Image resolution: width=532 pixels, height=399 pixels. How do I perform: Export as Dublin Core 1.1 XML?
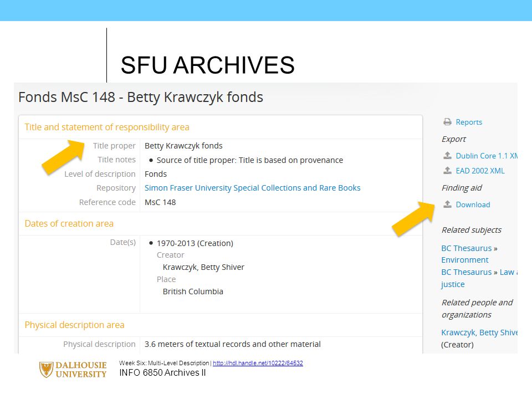coord(487,156)
